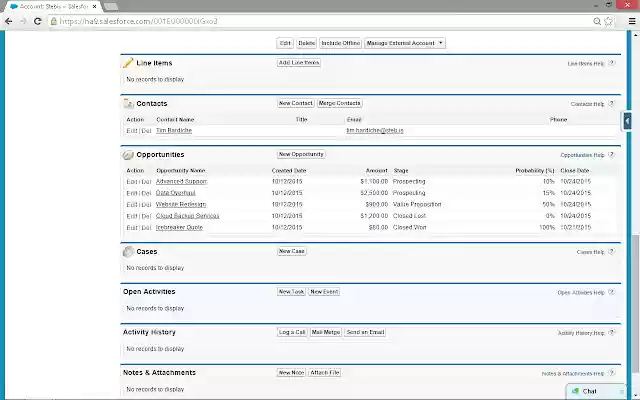Screen dimensions: 640x400
Task: Click the New Event button
Action: pyautogui.click(x=324, y=292)
